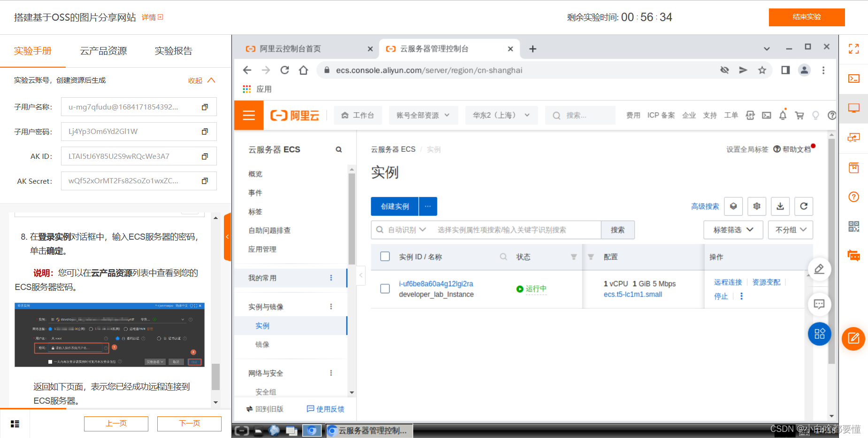Open Overview in ECS sidebar

pos(255,174)
